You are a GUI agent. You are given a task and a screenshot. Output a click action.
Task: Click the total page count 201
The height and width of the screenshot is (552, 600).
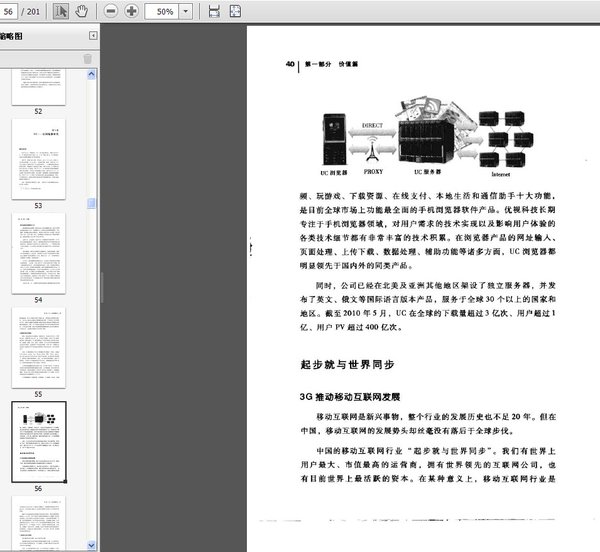pyautogui.click(x=33, y=11)
